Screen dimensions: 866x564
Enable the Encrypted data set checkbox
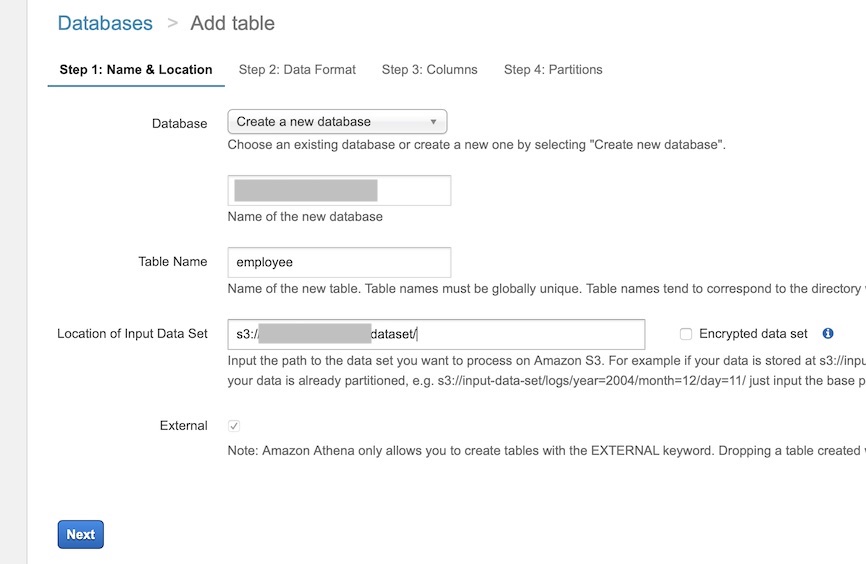(686, 334)
